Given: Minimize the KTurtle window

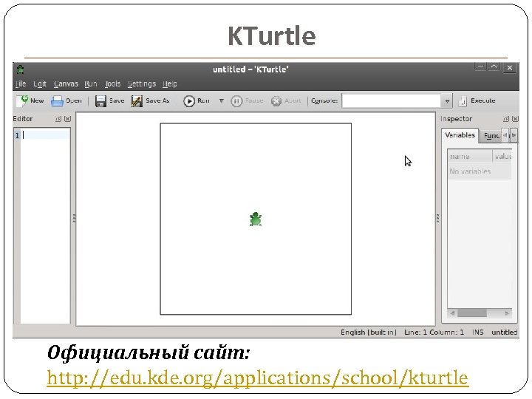Looking at the screenshot, I should tap(480, 66).
